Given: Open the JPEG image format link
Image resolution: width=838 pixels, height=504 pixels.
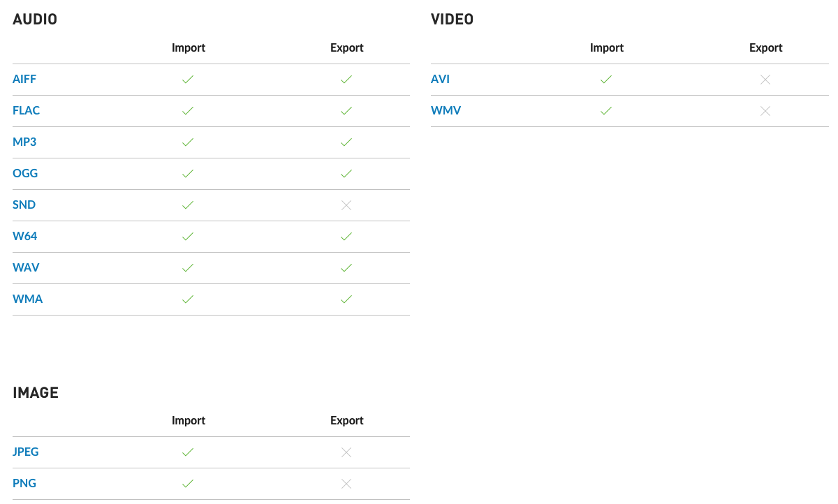Looking at the screenshot, I should (x=26, y=452).
